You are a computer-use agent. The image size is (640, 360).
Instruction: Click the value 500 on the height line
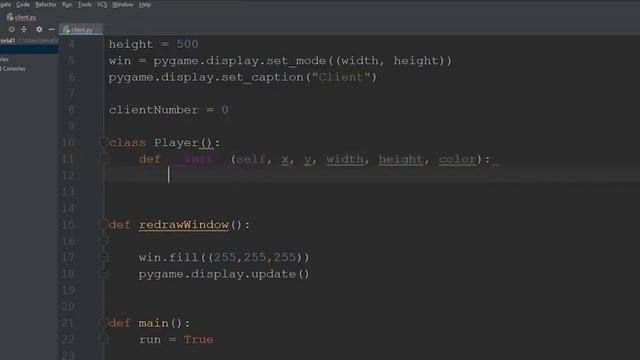pyautogui.click(x=187, y=44)
